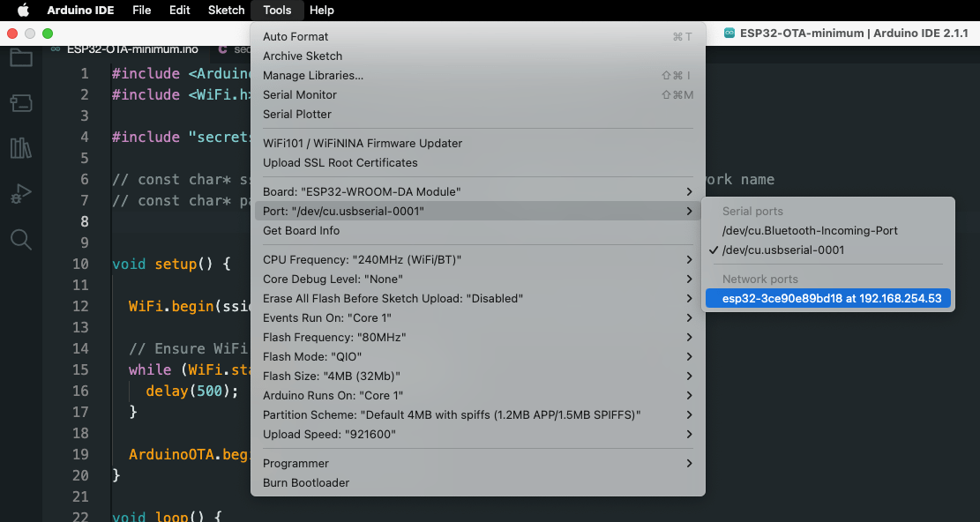Screen dimensions: 980x522
Task: Click Get Board Info
Action: coord(478,230)
